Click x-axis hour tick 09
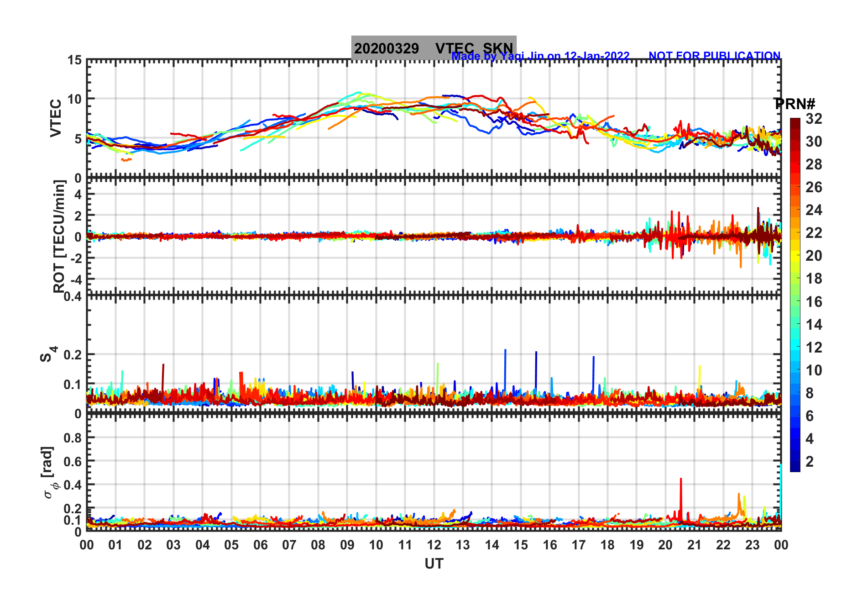The width and height of the screenshot is (868, 590). pyautogui.click(x=347, y=545)
